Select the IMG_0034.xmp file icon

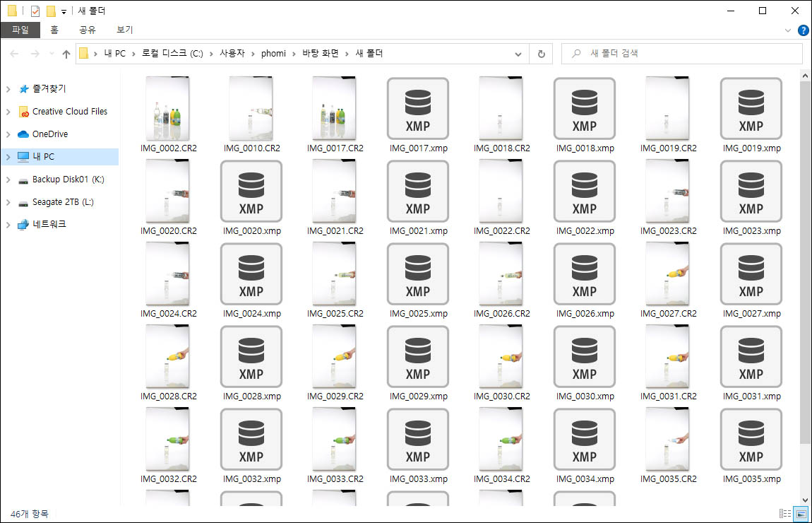[x=585, y=439]
